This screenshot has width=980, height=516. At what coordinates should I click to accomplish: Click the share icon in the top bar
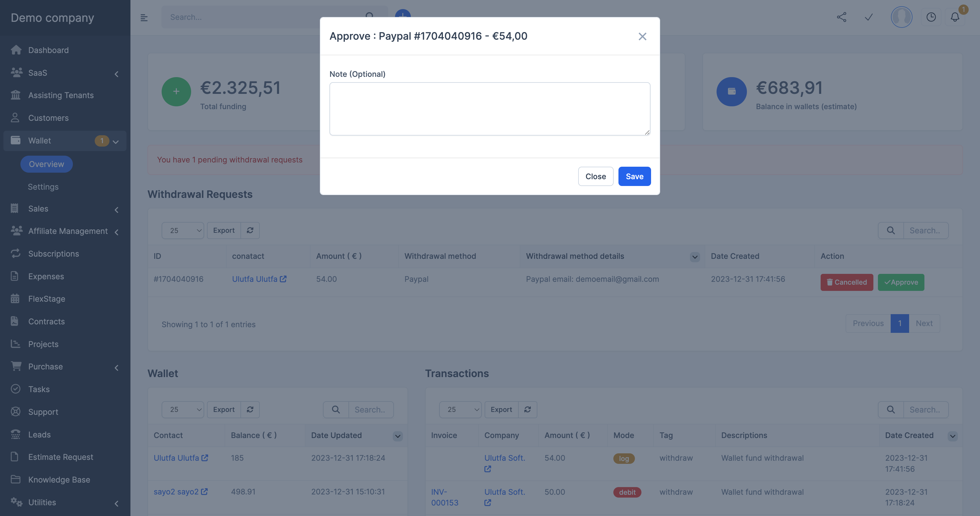[842, 17]
